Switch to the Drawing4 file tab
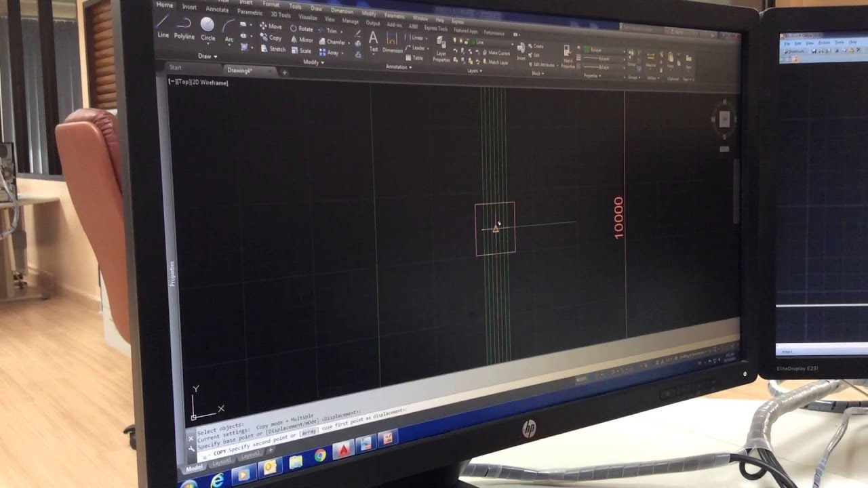 point(239,70)
